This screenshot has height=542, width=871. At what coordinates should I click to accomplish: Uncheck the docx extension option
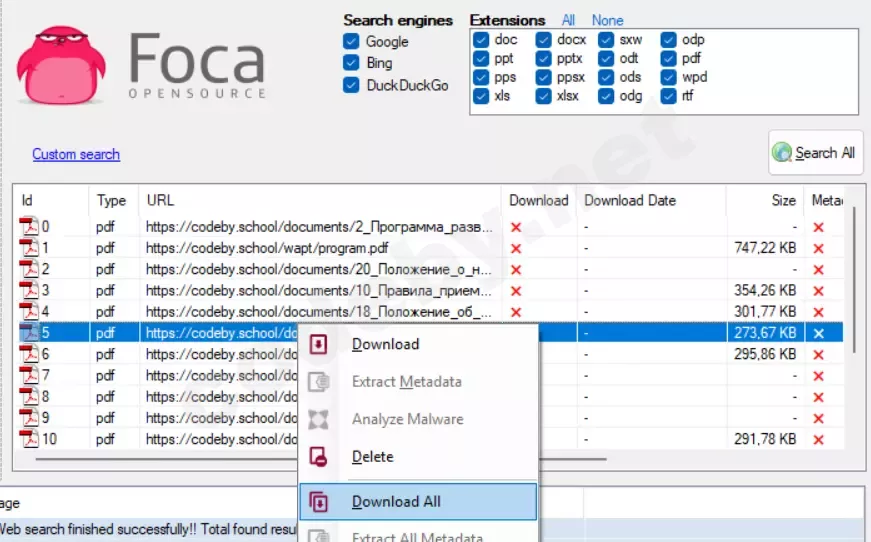coord(544,40)
